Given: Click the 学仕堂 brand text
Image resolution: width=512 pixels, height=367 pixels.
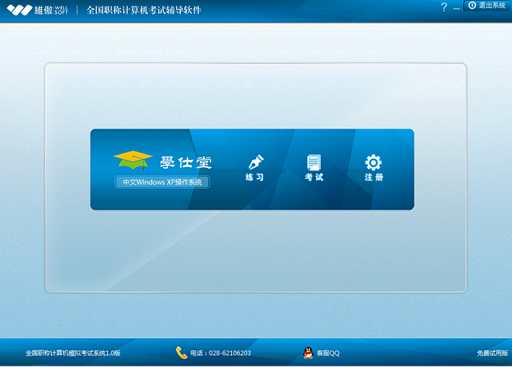Looking at the screenshot, I should point(186,162).
